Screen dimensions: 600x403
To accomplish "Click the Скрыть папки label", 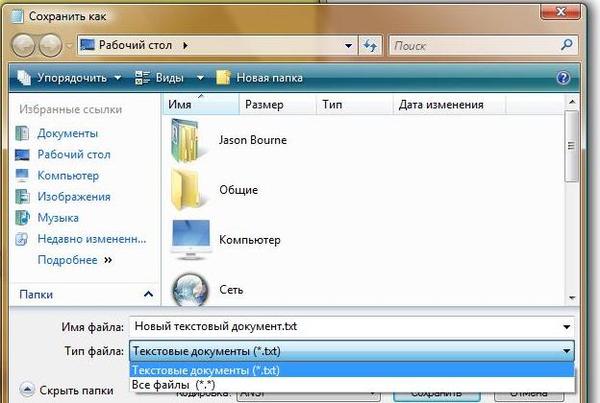I will tap(77, 390).
